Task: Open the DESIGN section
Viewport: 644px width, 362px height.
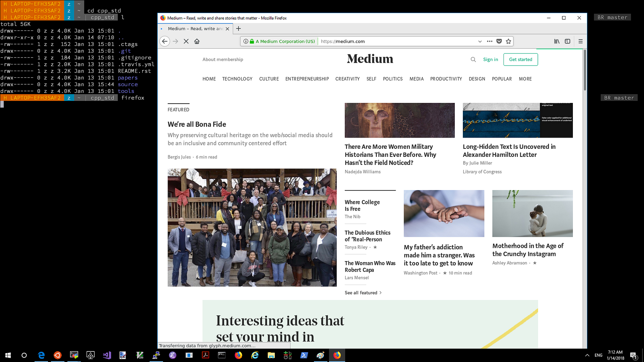Action: 477,79
